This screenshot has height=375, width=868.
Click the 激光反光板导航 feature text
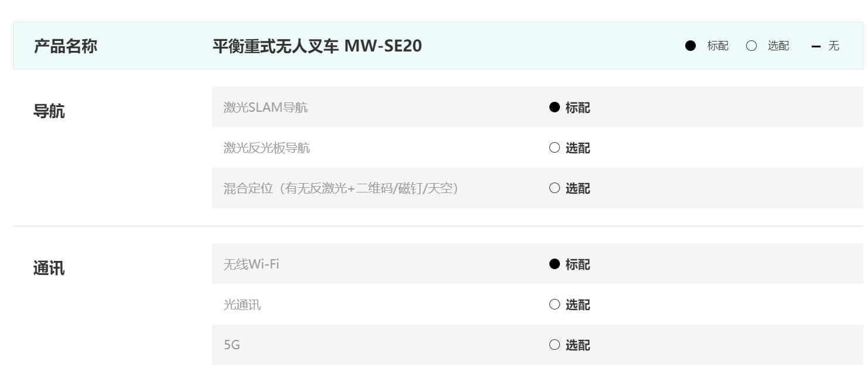coord(266,148)
